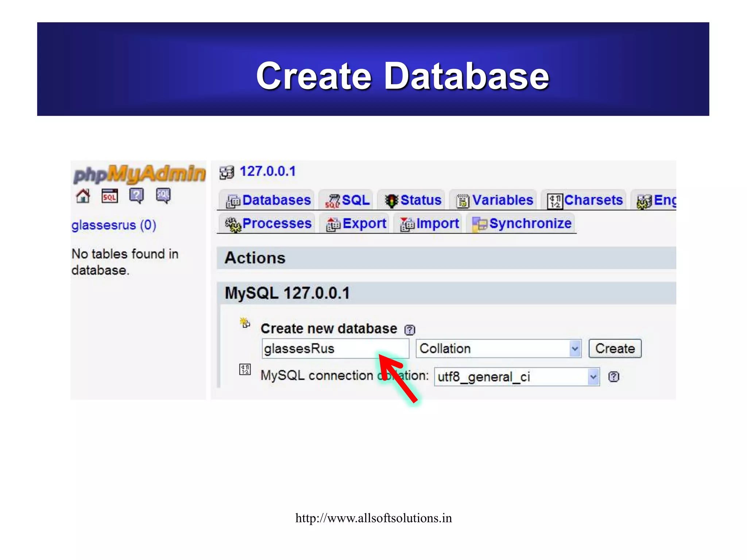747x560 pixels.
Task: Click the MySQL connection collation charset icon
Action: (245, 369)
